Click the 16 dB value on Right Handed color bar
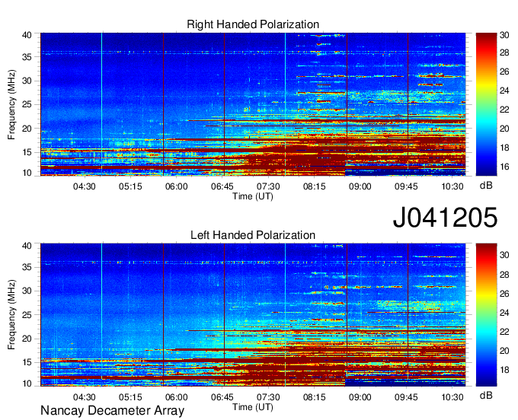 (x=504, y=167)
